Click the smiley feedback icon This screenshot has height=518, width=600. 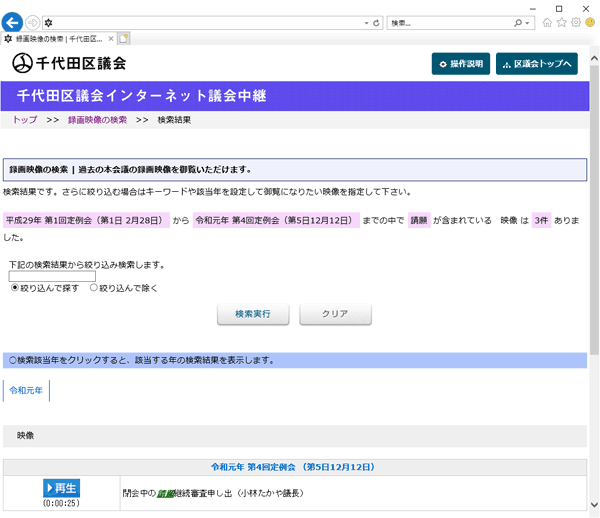(x=590, y=23)
